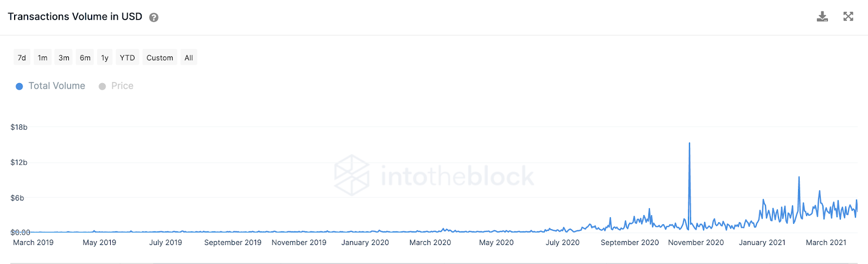Viewport: 868px width, 264px height.
Task: Click the Transactions Volume in USD title
Action: pos(75,17)
